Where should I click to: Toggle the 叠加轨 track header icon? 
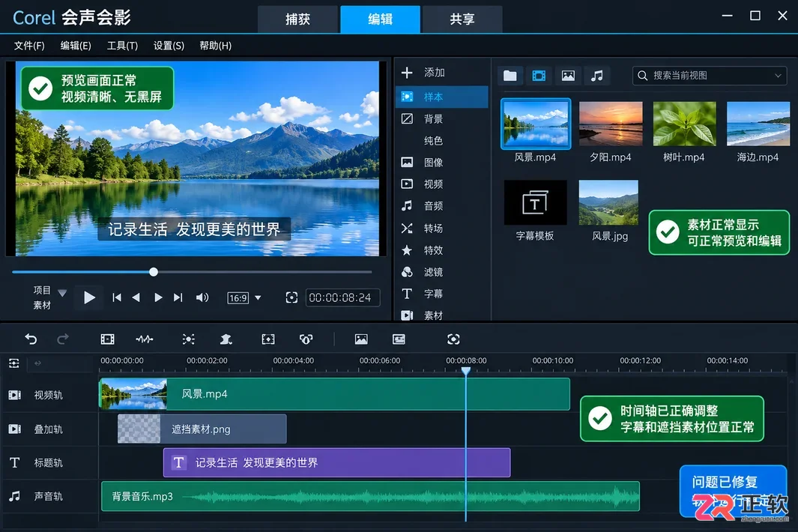click(x=15, y=429)
